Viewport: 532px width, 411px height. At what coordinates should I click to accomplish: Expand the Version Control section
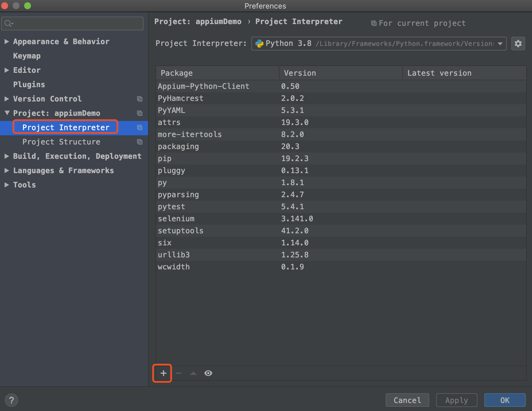[7, 99]
